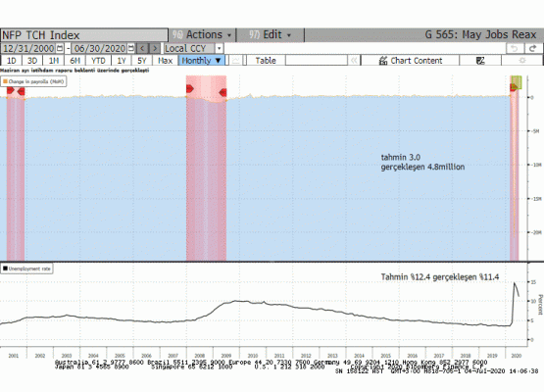
Task: Click the undo arrow icon
Action: pos(515,48)
